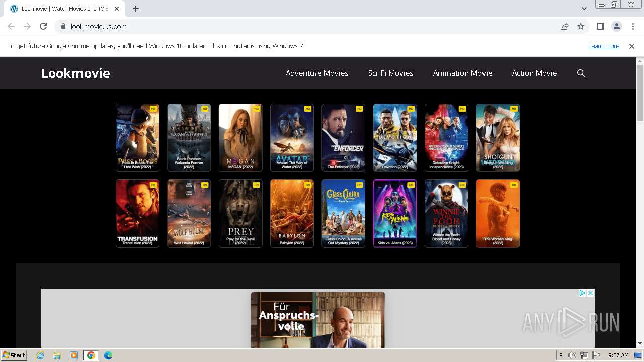
Task: Open the Transfusion (2023) poster
Action: 137,214
